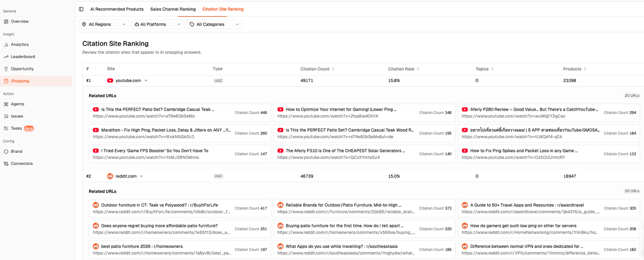Click the Opportunity lightbulb icon

click(x=6, y=68)
